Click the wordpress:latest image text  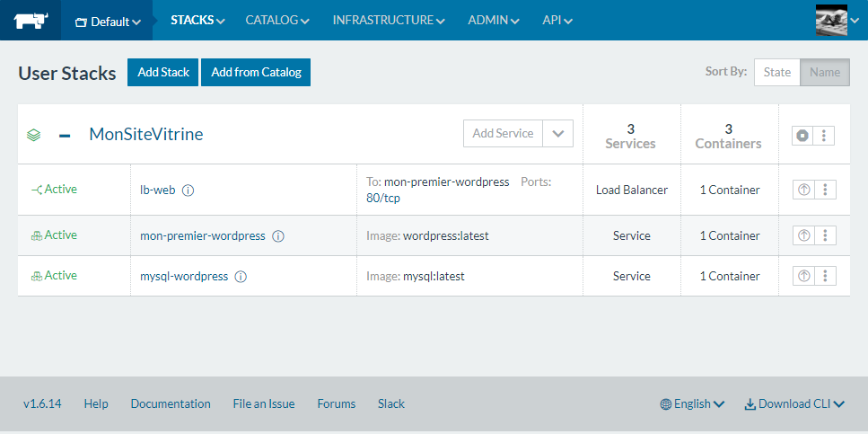tap(446, 236)
